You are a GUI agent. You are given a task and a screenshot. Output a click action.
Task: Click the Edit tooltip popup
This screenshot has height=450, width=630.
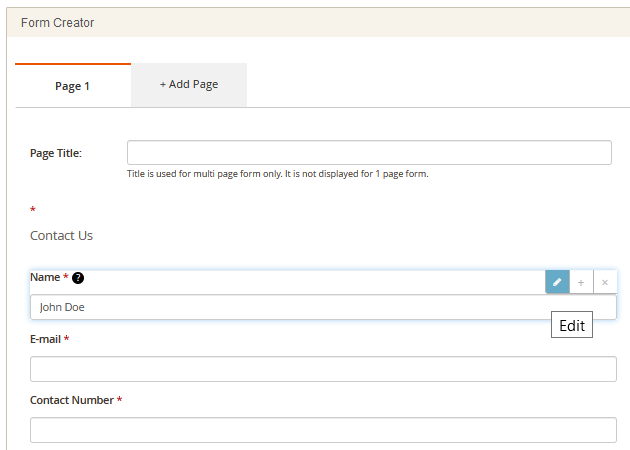tap(572, 326)
